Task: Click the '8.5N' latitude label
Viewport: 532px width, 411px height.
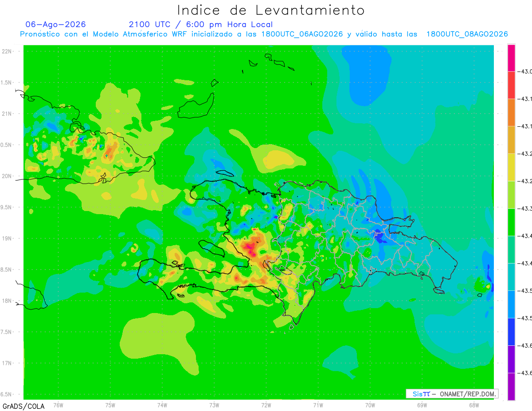Action: 6,270
